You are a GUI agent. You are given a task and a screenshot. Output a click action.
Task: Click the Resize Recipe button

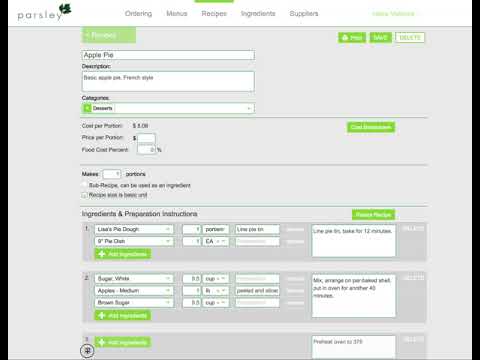point(373,215)
